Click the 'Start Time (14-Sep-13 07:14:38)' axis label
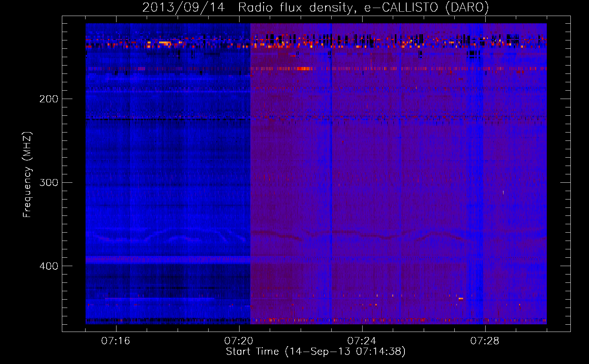 (316, 352)
